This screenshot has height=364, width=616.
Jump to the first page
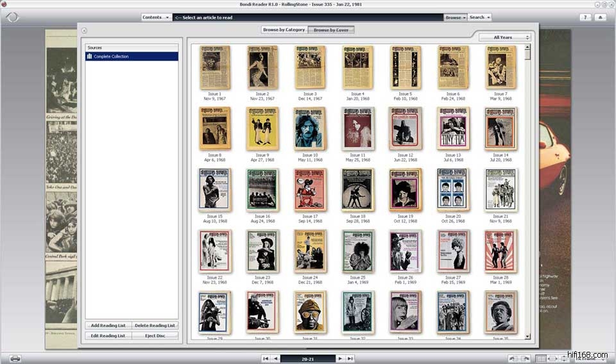pos(265,359)
